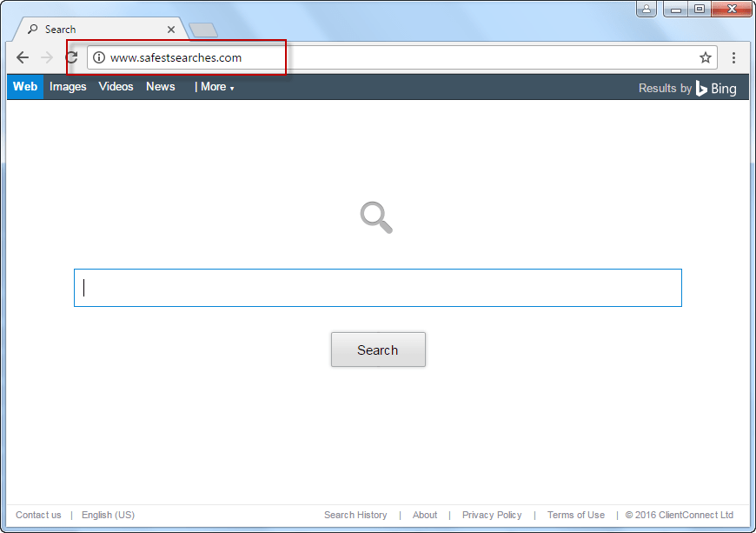Viewport: 756px width, 533px height.
Task: Click the forward navigation arrow
Action: (47, 58)
